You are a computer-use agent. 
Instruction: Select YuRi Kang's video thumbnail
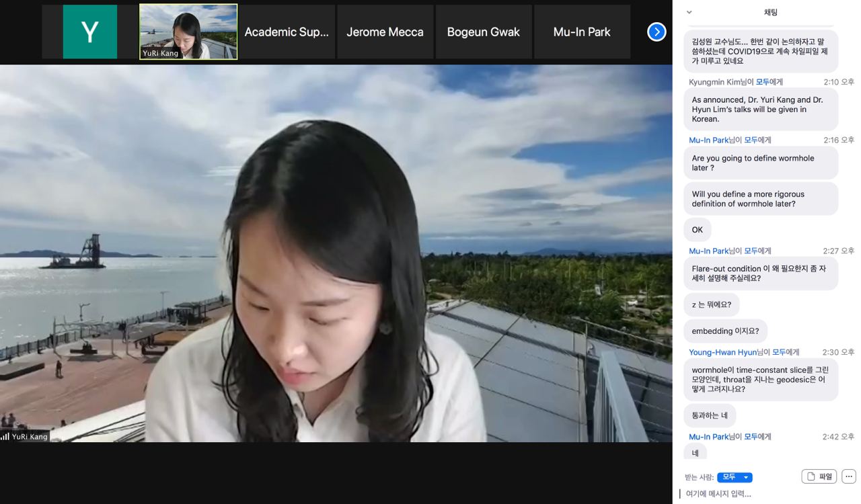188,32
